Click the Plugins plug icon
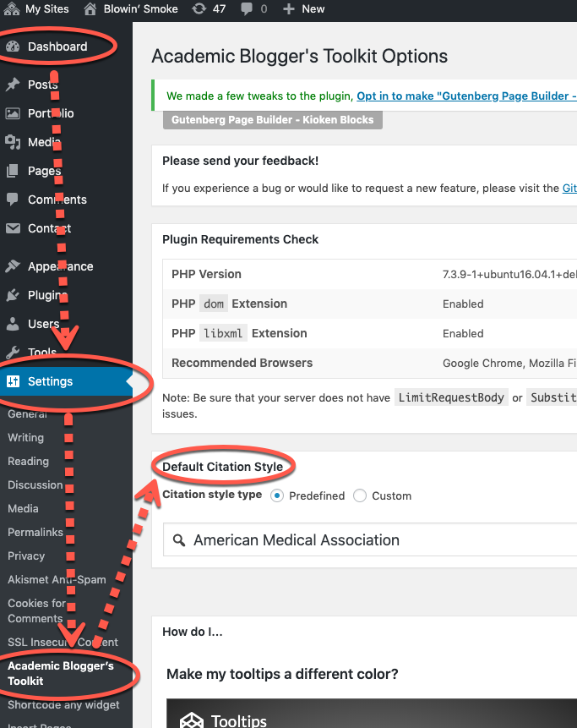The height and width of the screenshot is (728, 577). (x=13, y=295)
